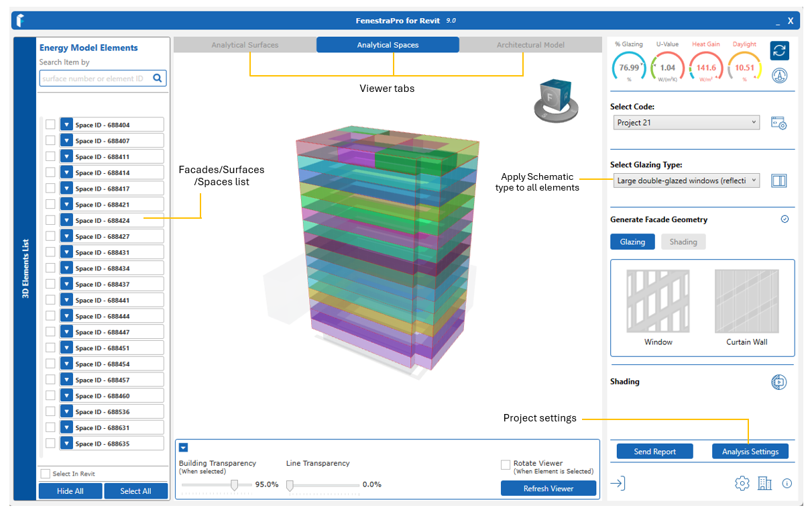812x514 pixels.
Task: Toggle the Rotate Viewer checkbox
Action: pos(506,464)
